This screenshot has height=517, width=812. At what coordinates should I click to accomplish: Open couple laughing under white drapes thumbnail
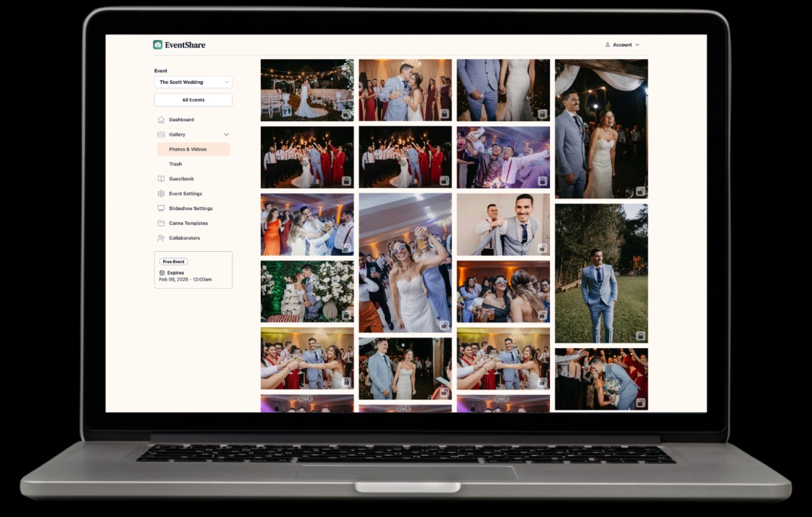pos(601,129)
